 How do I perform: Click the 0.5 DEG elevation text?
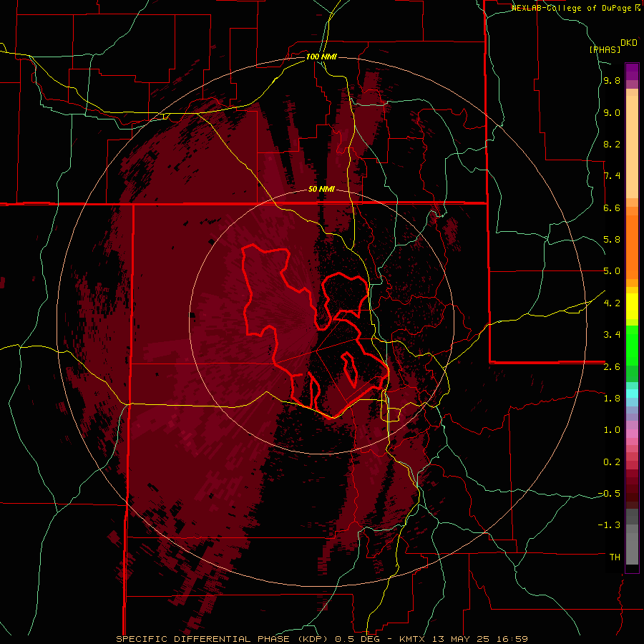pyautogui.click(x=356, y=639)
